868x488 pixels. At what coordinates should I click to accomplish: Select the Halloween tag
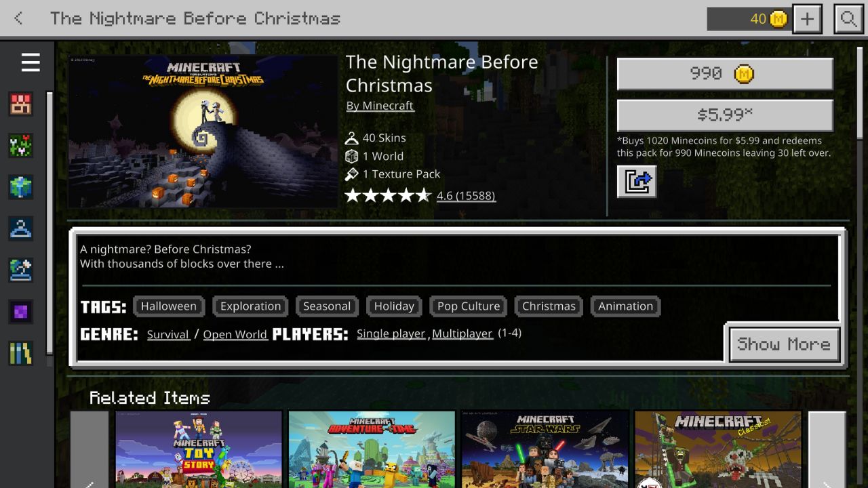click(169, 306)
